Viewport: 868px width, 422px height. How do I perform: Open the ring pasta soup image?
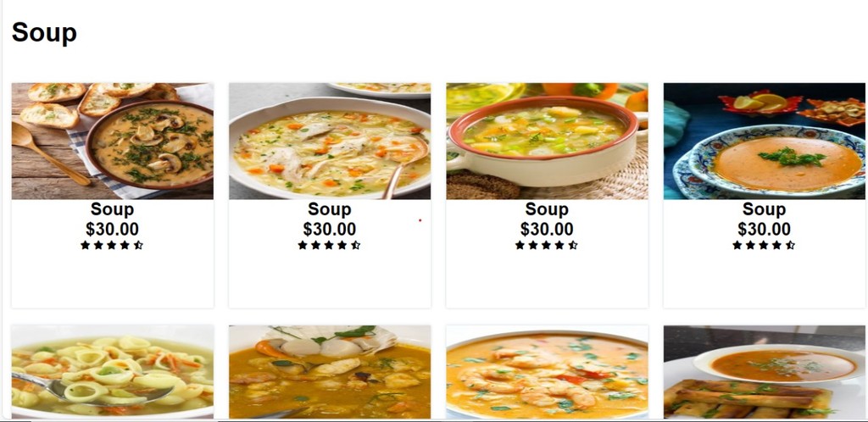click(113, 372)
